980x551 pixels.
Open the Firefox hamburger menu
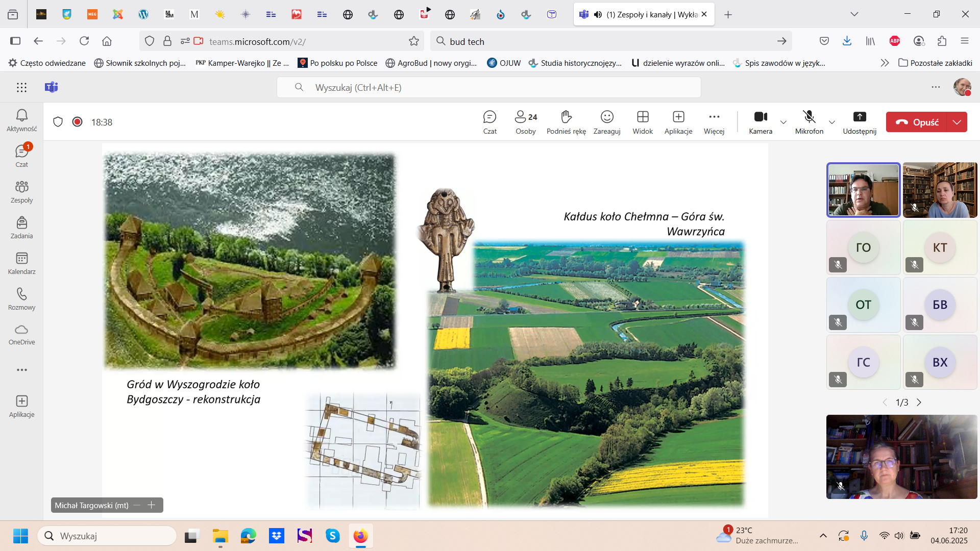tap(964, 41)
